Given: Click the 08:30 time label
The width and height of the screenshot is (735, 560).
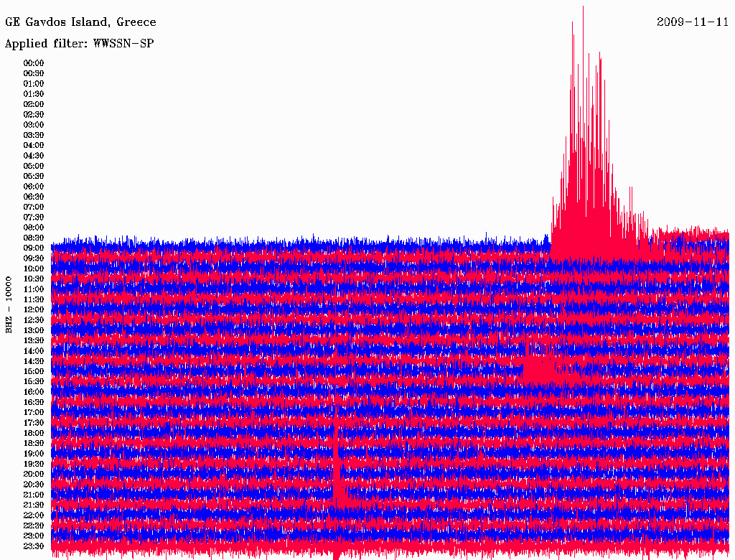Looking at the screenshot, I should [34, 238].
